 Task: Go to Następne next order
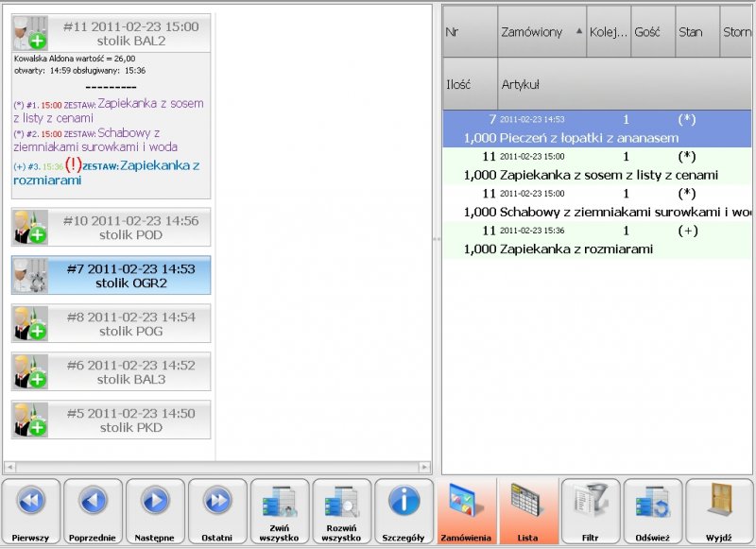tap(155, 511)
